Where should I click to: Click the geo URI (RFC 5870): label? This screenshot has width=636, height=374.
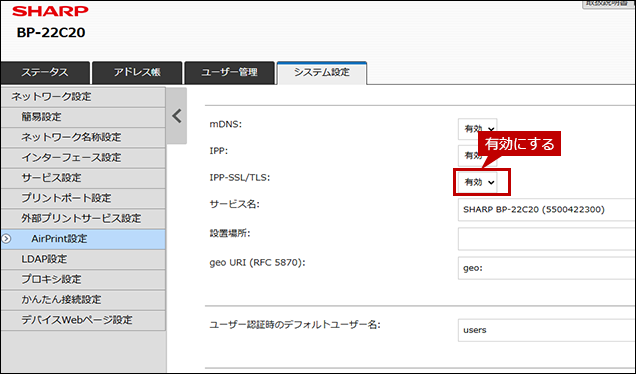[257, 263]
